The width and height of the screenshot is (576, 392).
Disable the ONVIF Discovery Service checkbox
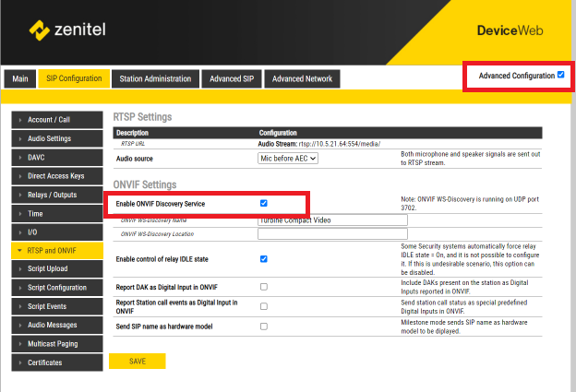264,203
